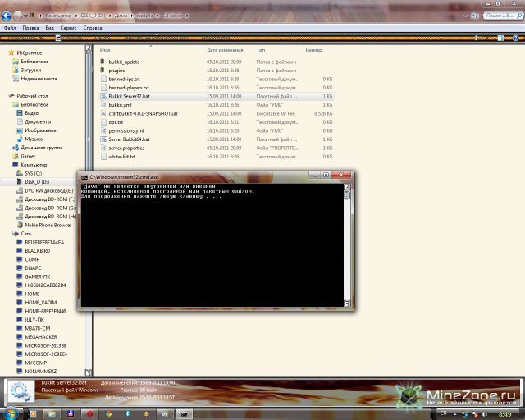Select the craftbukkit-0.0.1-SNAPSHOT.jar file
The image size is (525, 420).
pyautogui.click(x=144, y=113)
